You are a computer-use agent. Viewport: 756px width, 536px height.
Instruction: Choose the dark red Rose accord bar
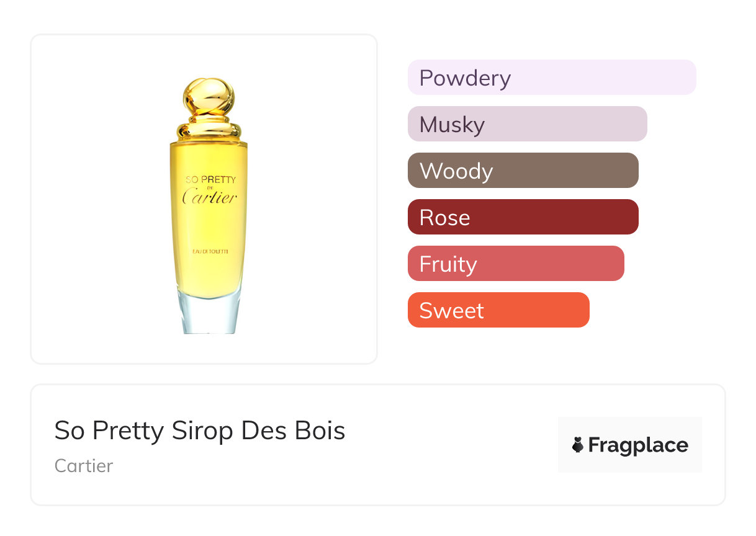pos(523,217)
